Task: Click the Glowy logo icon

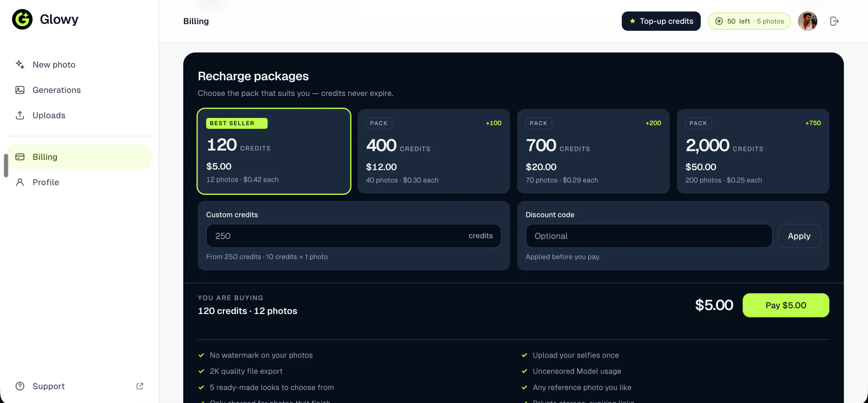Action: [22, 19]
